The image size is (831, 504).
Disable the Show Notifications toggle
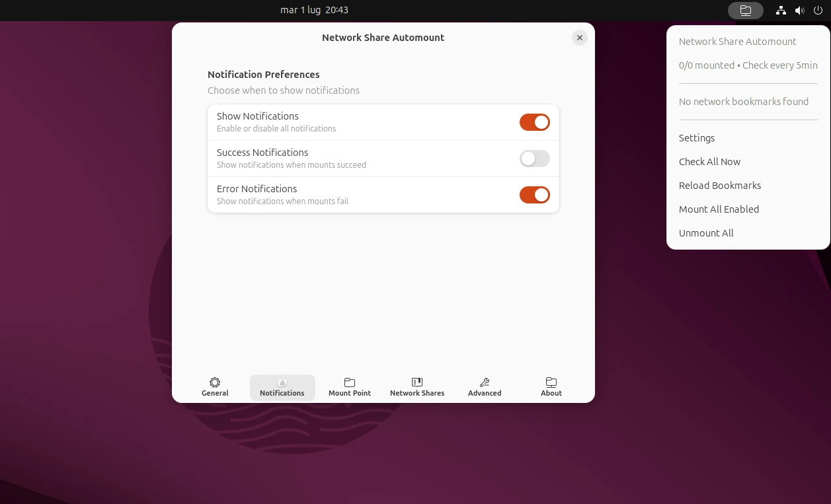pos(535,122)
